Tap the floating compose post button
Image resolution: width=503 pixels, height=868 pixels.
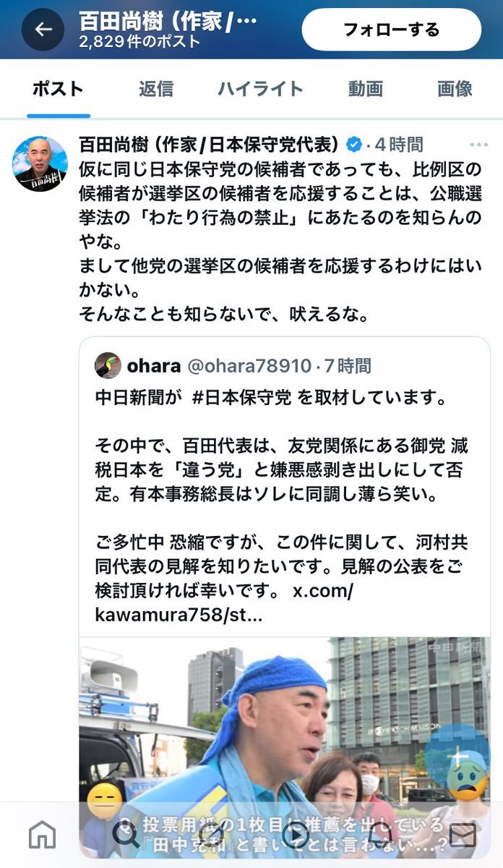click(x=457, y=758)
